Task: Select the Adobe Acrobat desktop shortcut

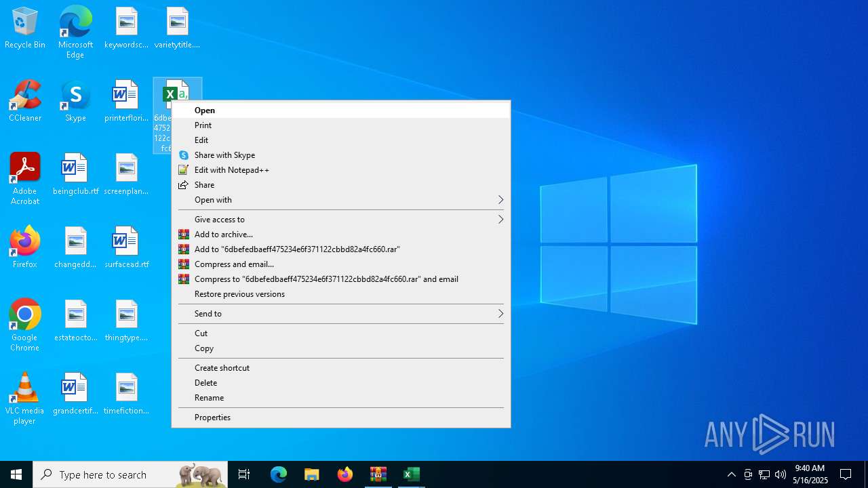Action: click(25, 179)
